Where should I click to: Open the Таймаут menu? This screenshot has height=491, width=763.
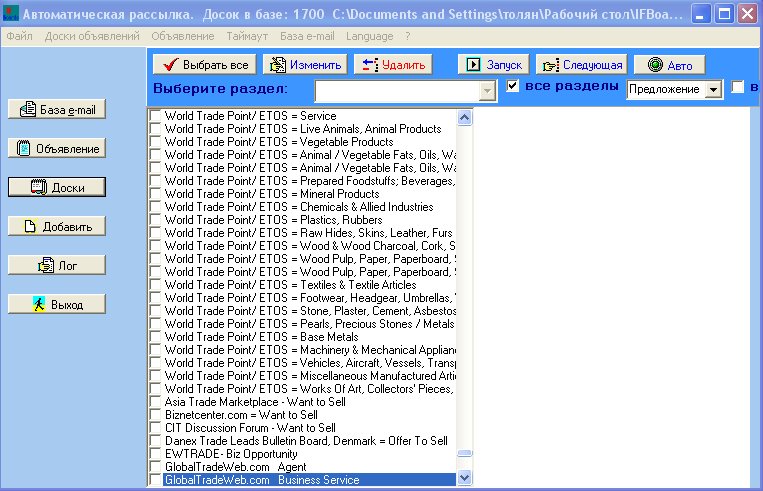[247, 36]
